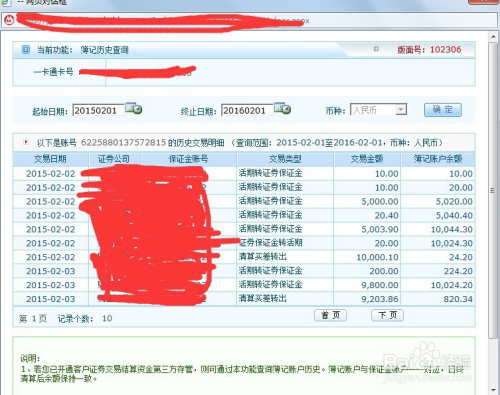The width and height of the screenshot is (500, 395).
Task: Click the 交易日期 column header
Action: pyautogui.click(x=50, y=159)
